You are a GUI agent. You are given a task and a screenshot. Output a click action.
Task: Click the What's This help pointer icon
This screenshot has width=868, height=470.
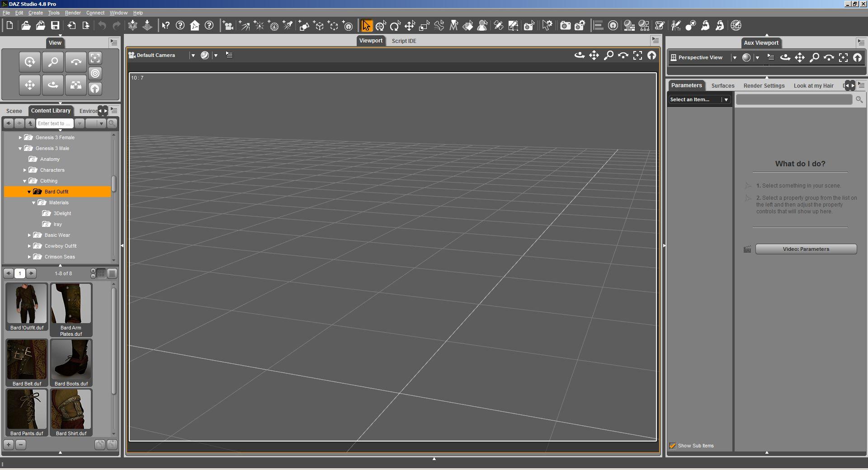(x=166, y=26)
